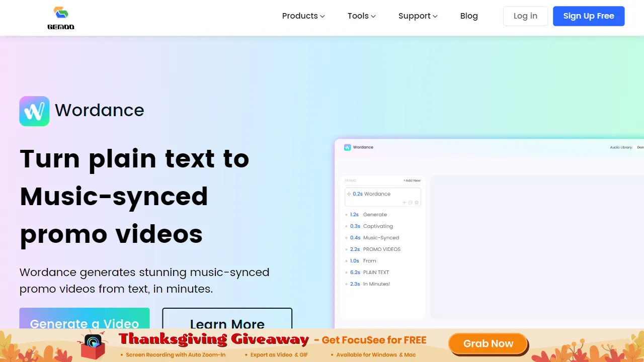Select the 1.2s Generate frame row
The height and width of the screenshot is (362, 644).
click(x=382, y=215)
